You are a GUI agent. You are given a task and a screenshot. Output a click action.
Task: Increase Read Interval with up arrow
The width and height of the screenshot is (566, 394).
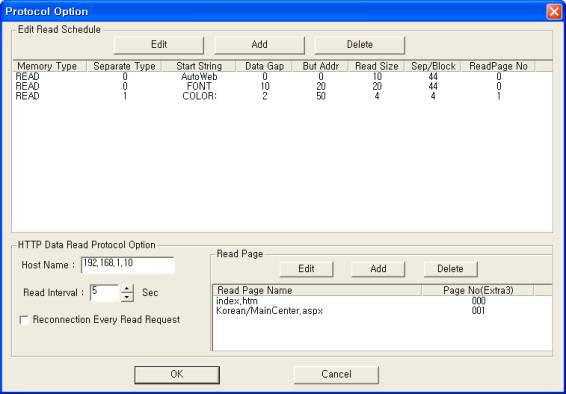click(126, 289)
